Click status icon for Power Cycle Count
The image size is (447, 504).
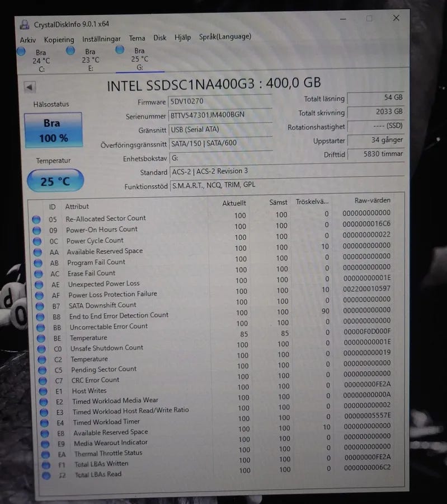tap(37, 241)
